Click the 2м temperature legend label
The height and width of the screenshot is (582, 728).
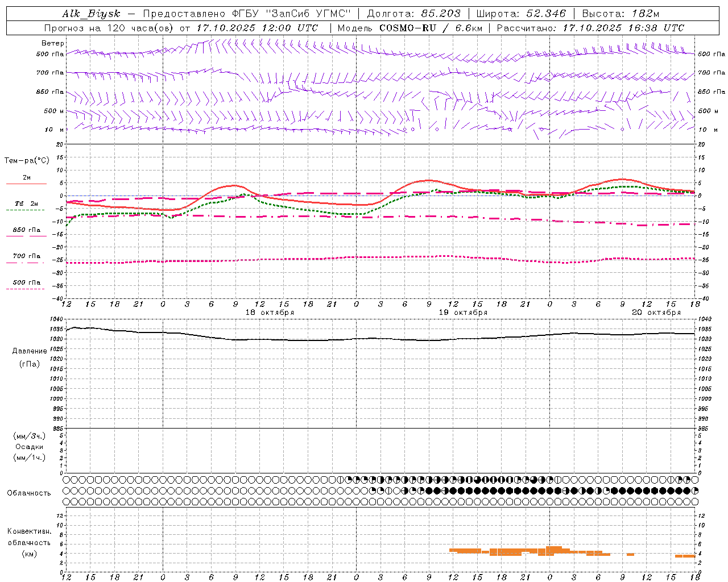click(27, 177)
